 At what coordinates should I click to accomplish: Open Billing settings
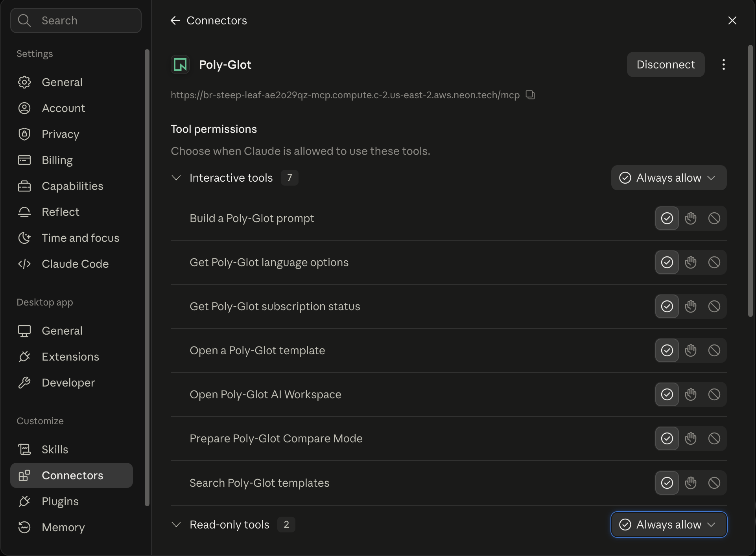tap(72, 160)
